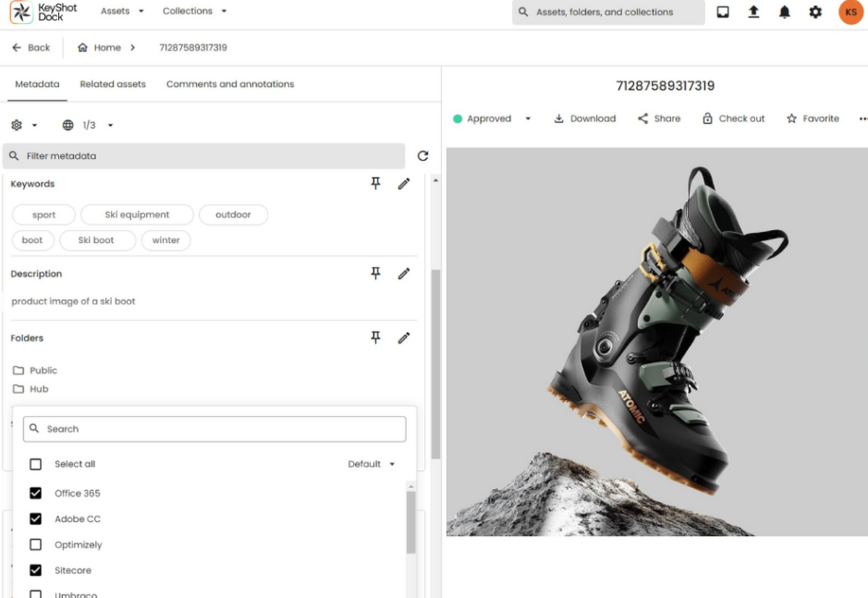Click the Filter metadata input field

204,155
